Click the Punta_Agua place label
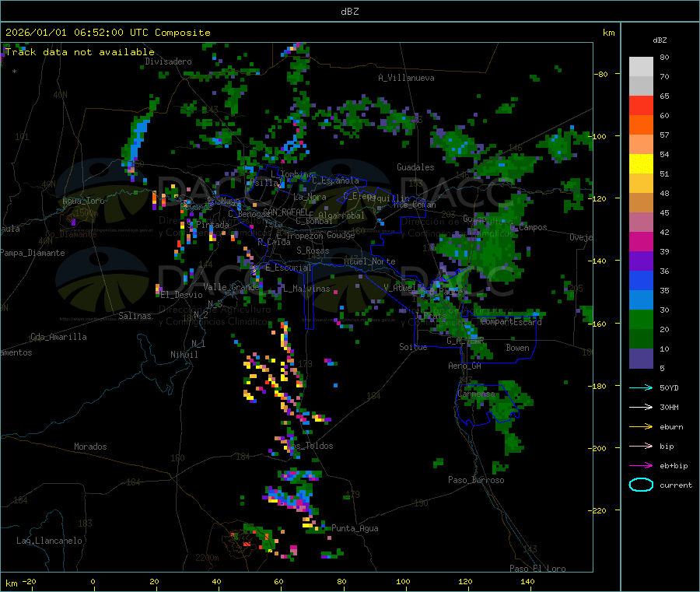 355,528
